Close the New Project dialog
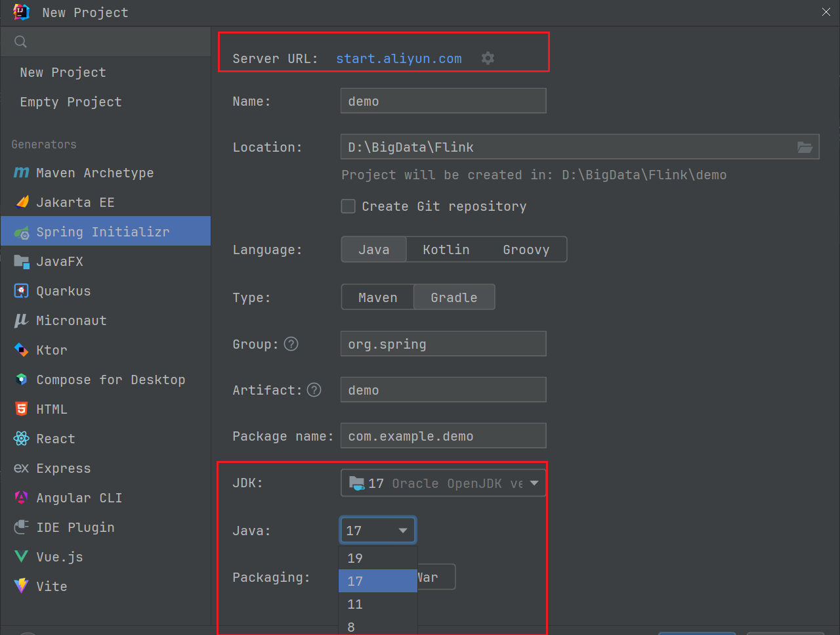840x635 pixels. click(826, 12)
